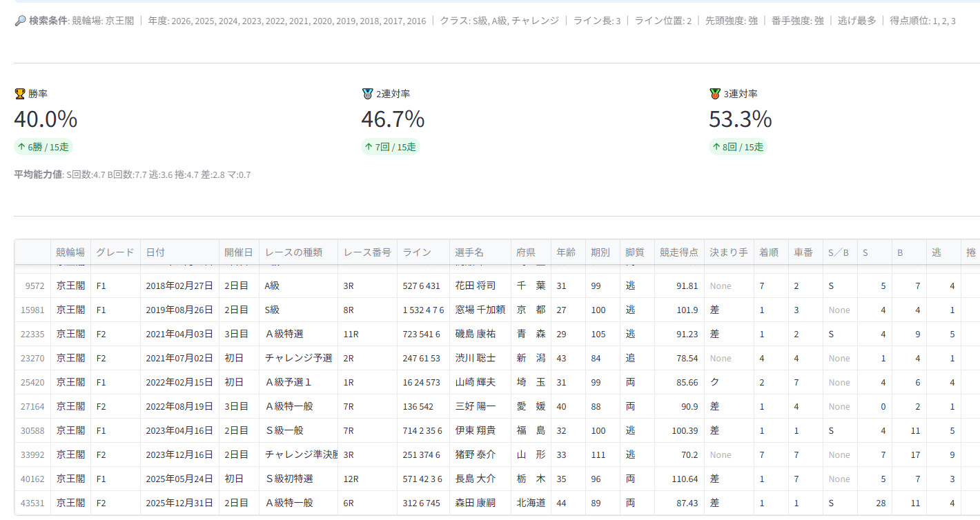Viewport: 980px width, 520px height.
Task: Click the cell with rider 長島 大介
Action: click(475, 479)
